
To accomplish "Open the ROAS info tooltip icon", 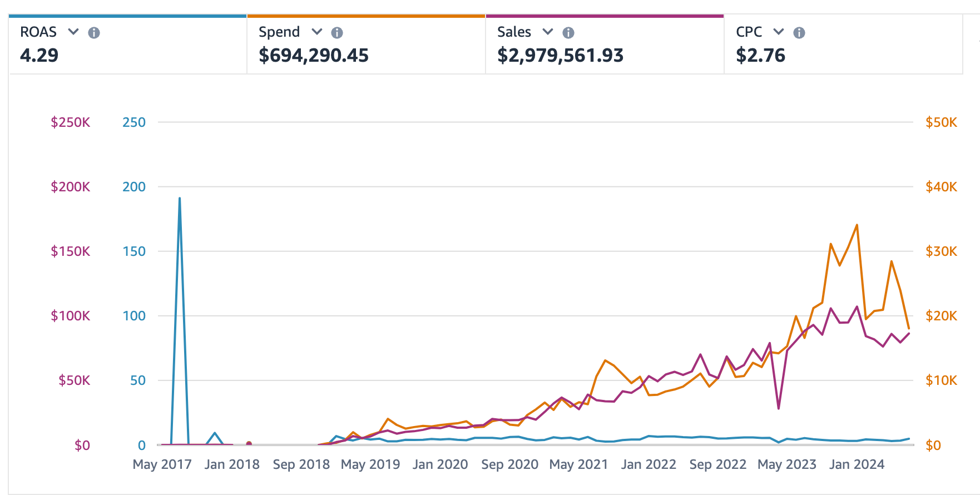I will (94, 33).
